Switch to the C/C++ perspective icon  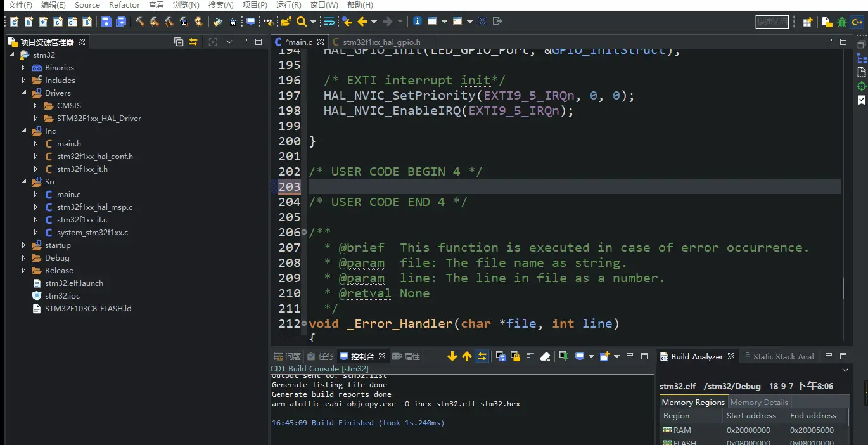(x=857, y=22)
